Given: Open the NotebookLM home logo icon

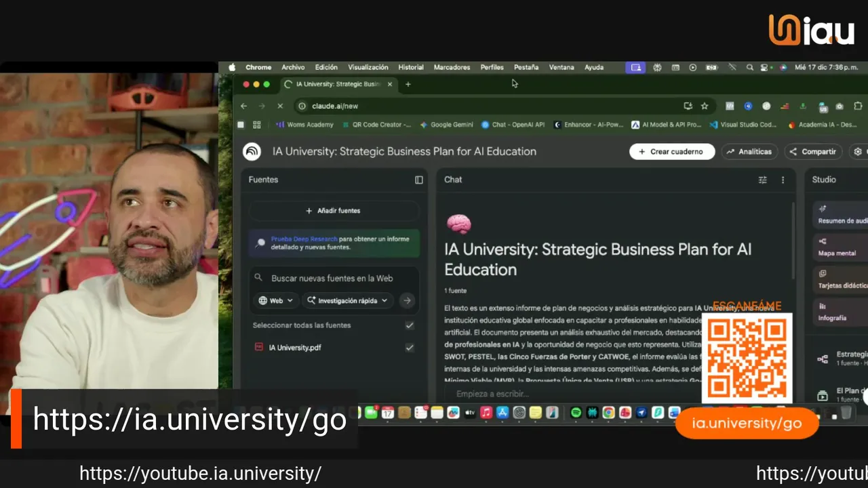Looking at the screenshot, I should (252, 151).
